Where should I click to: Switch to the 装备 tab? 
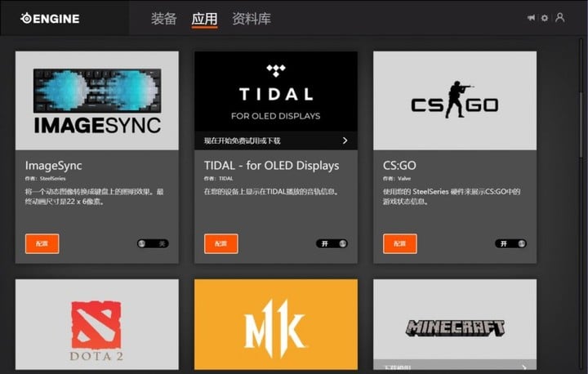pos(164,19)
